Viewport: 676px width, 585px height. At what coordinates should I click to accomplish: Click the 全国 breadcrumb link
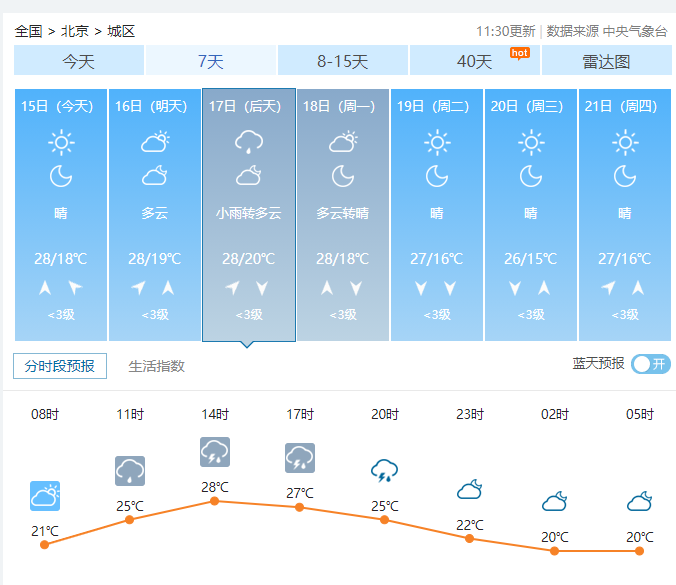pos(29,31)
